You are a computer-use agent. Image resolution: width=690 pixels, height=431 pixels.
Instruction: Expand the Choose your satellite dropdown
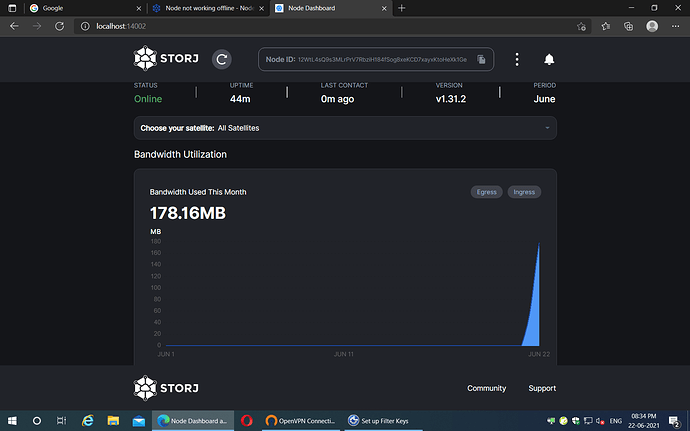point(345,128)
